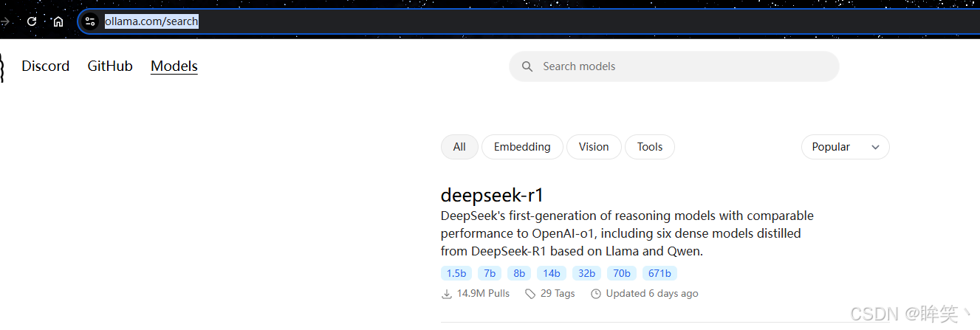Click the magnifier icon in the search box
The image size is (980, 330).
(x=527, y=66)
